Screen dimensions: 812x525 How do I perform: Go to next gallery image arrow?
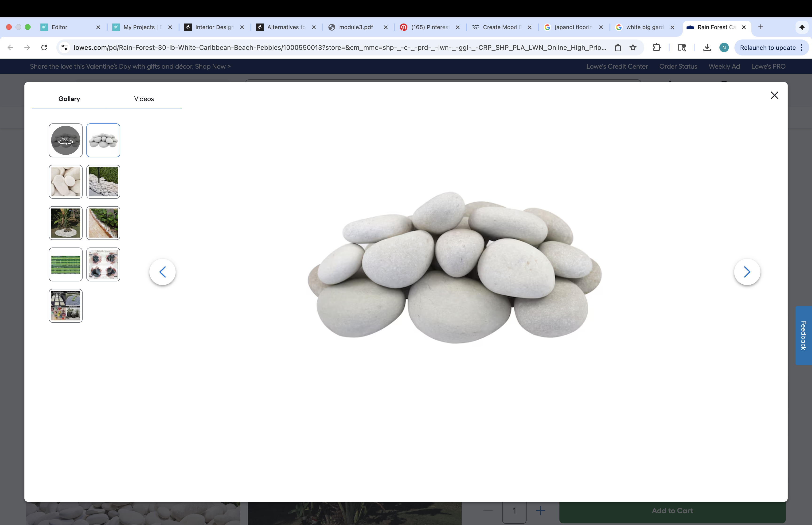(747, 272)
